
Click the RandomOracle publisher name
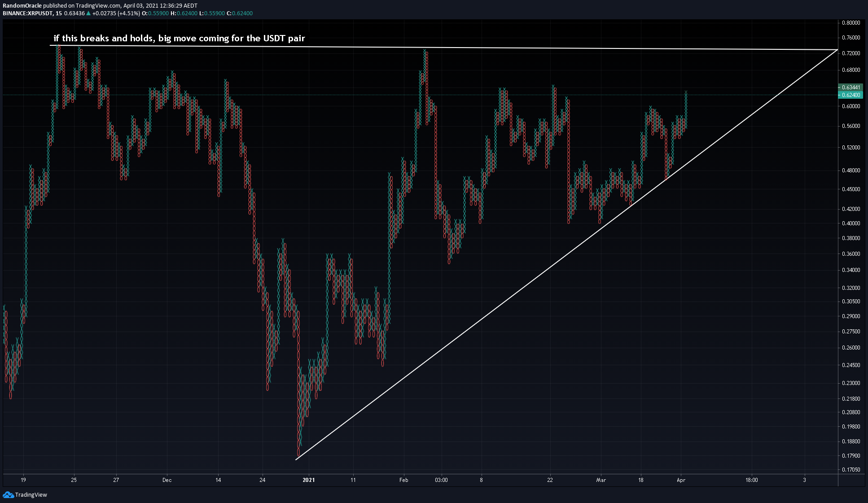pos(22,6)
